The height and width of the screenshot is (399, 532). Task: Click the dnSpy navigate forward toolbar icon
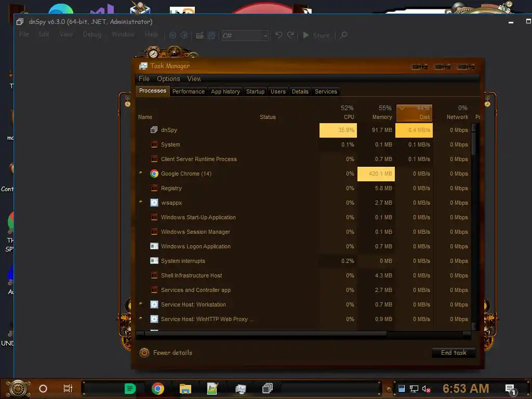click(184, 35)
